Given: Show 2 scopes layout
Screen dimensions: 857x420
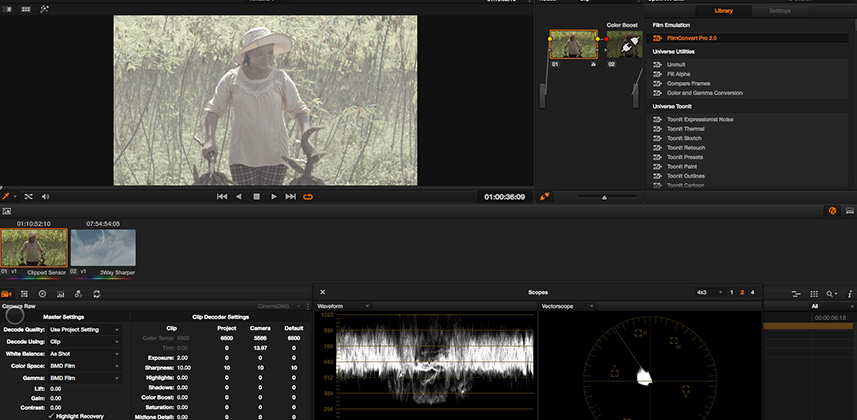Looking at the screenshot, I should [742, 293].
